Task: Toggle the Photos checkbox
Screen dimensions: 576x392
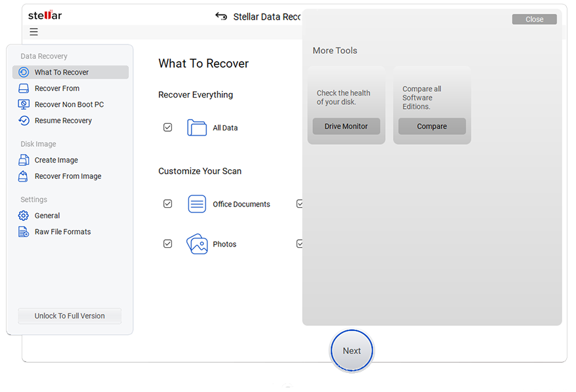Action: [168, 244]
